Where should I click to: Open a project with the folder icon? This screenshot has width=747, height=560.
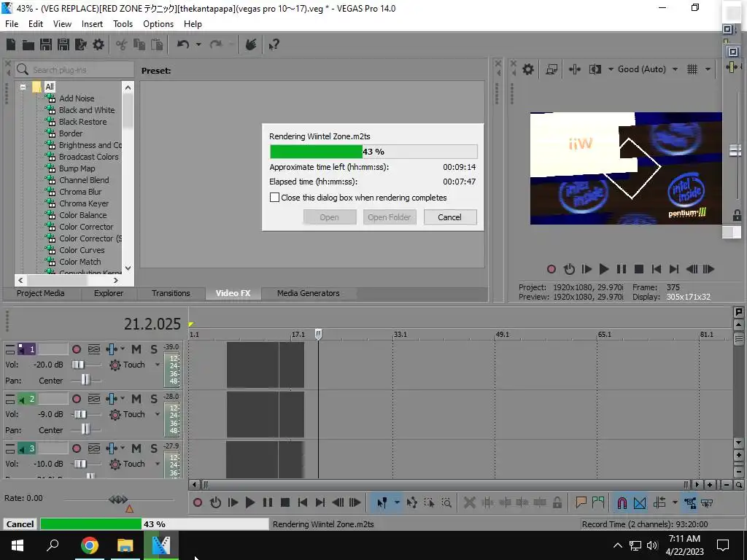coord(28,44)
